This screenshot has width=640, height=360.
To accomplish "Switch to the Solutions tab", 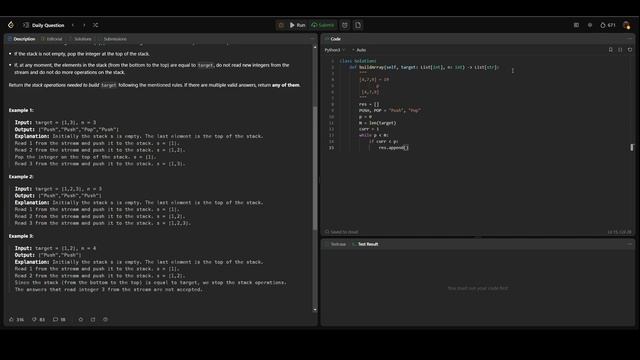I will coord(80,39).
